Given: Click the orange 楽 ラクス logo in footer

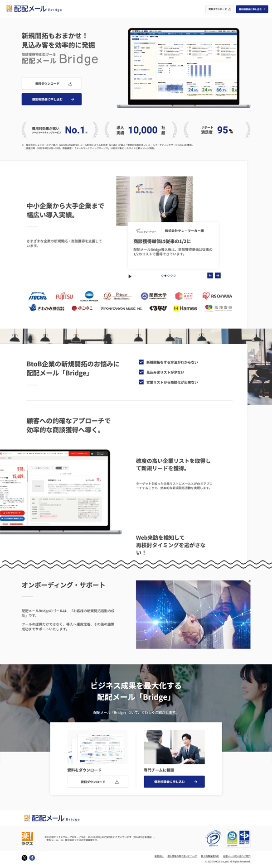Looking at the screenshot, I should tap(27, 838).
